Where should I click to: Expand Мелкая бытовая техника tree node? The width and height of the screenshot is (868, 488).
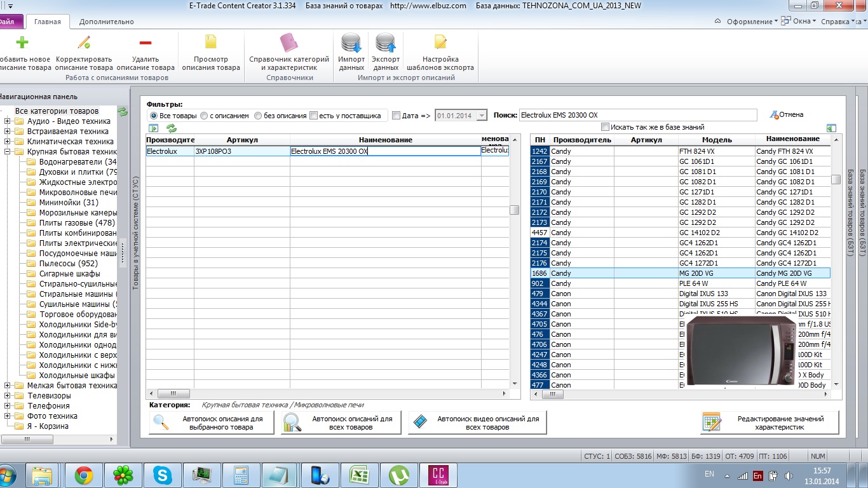8,386
